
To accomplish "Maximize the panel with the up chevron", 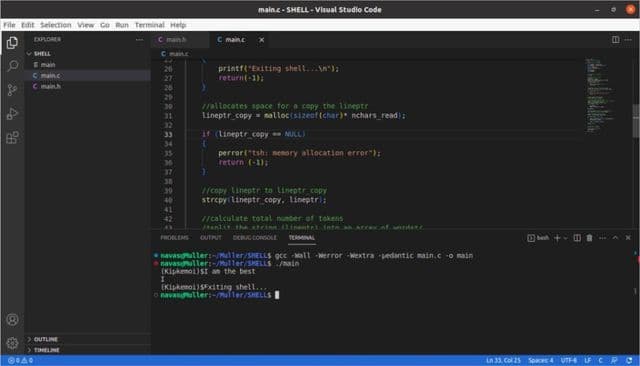I will (615, 238).
